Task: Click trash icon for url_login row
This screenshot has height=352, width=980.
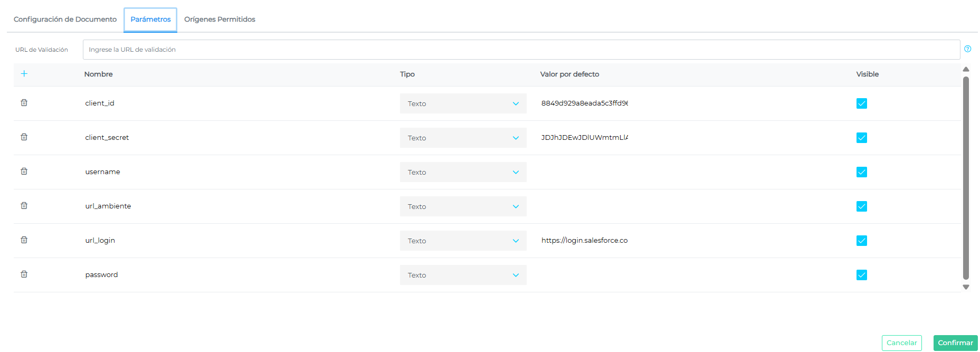Action: pyautogui.click(x=24, y=240)
